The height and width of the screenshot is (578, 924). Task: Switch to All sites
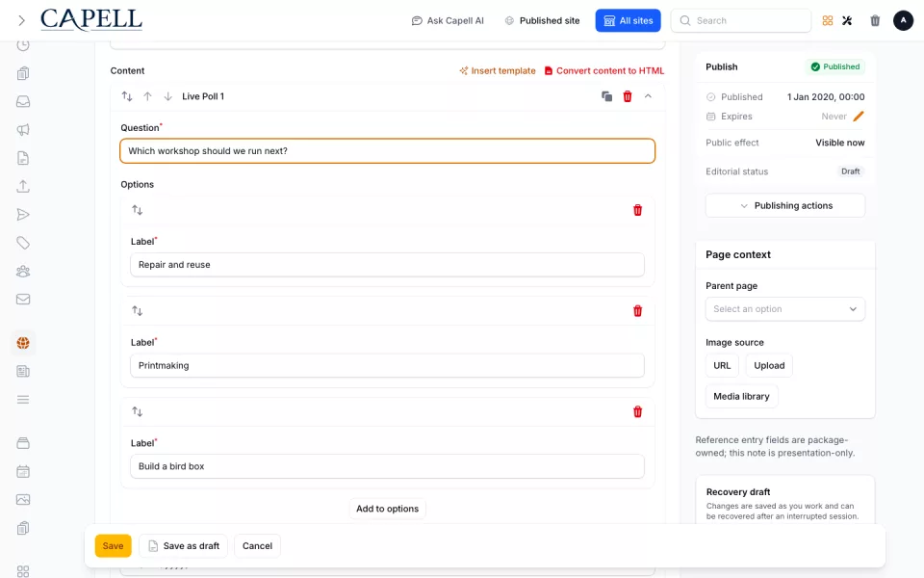[x=628, y=20]
